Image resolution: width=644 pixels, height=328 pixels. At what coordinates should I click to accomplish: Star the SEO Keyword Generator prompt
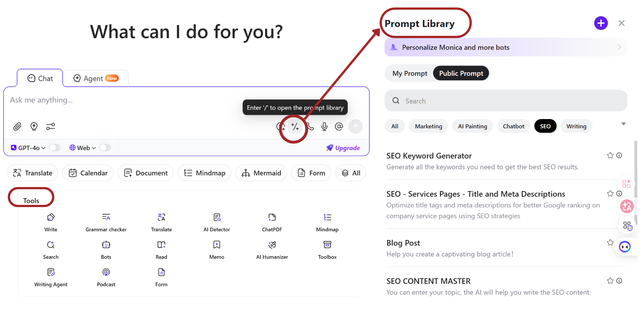(610, 155)
